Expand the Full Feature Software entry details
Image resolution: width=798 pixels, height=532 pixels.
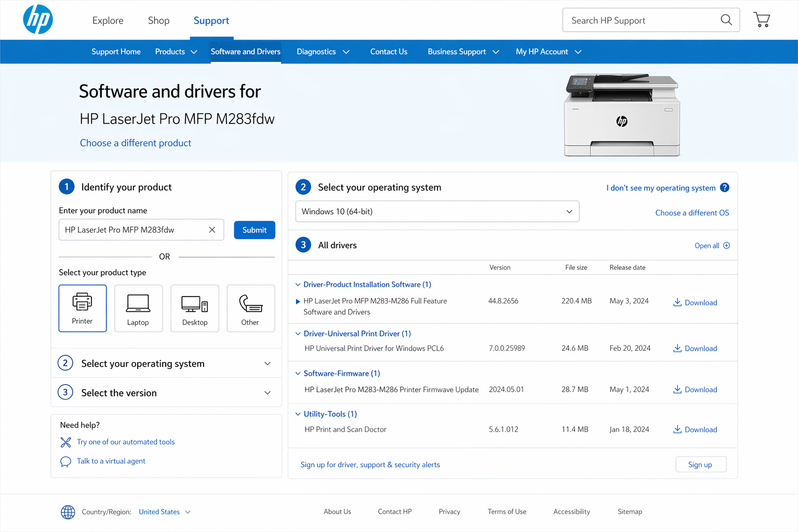(x=297, y=301)
